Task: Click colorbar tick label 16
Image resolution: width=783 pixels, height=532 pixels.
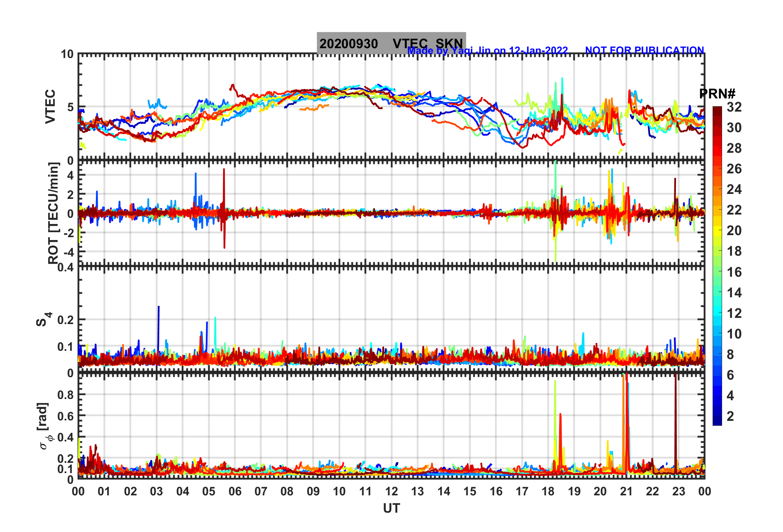Action: click(734, 272)
